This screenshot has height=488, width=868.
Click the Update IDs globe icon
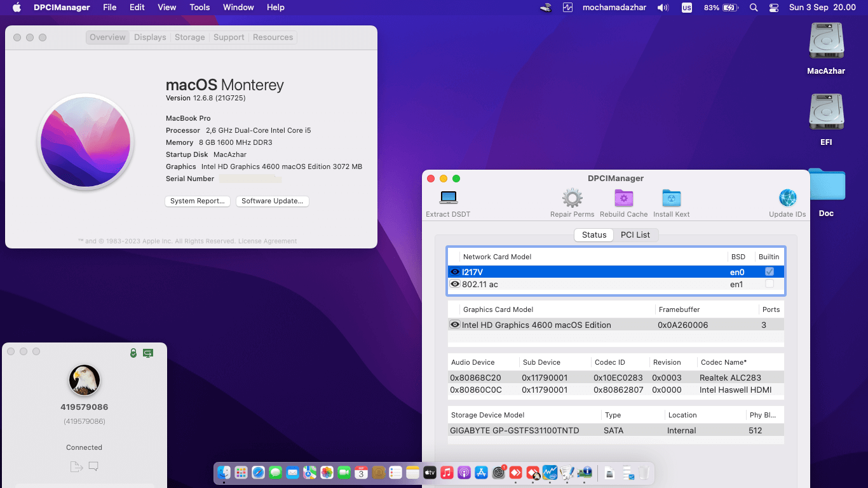point(787,198)
